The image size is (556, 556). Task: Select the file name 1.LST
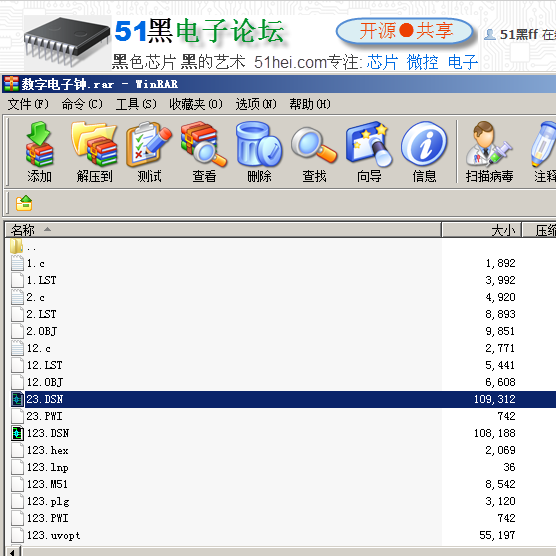pos(41,280)
